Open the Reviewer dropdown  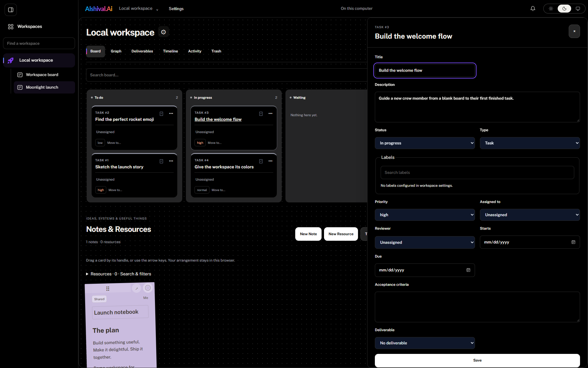425,243
